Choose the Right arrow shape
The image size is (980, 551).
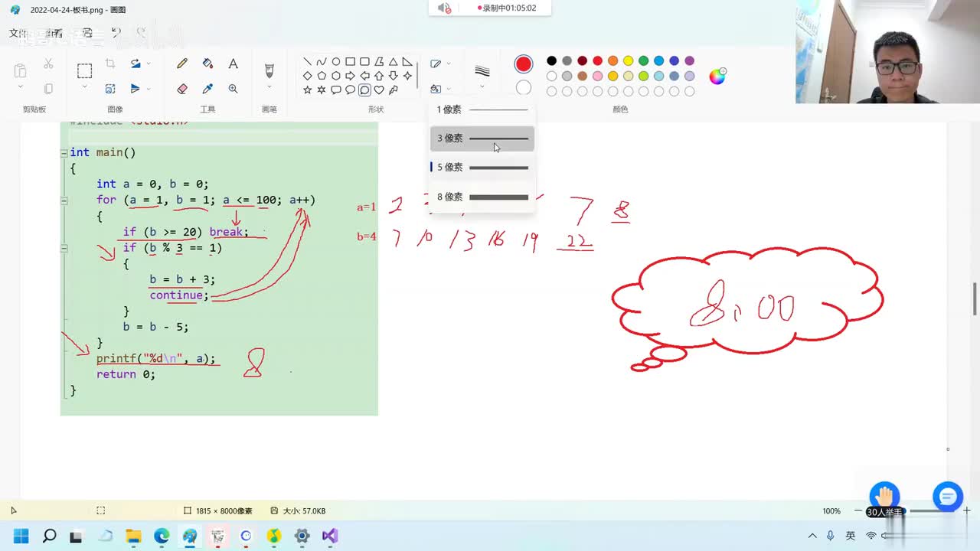click(350, 76)
